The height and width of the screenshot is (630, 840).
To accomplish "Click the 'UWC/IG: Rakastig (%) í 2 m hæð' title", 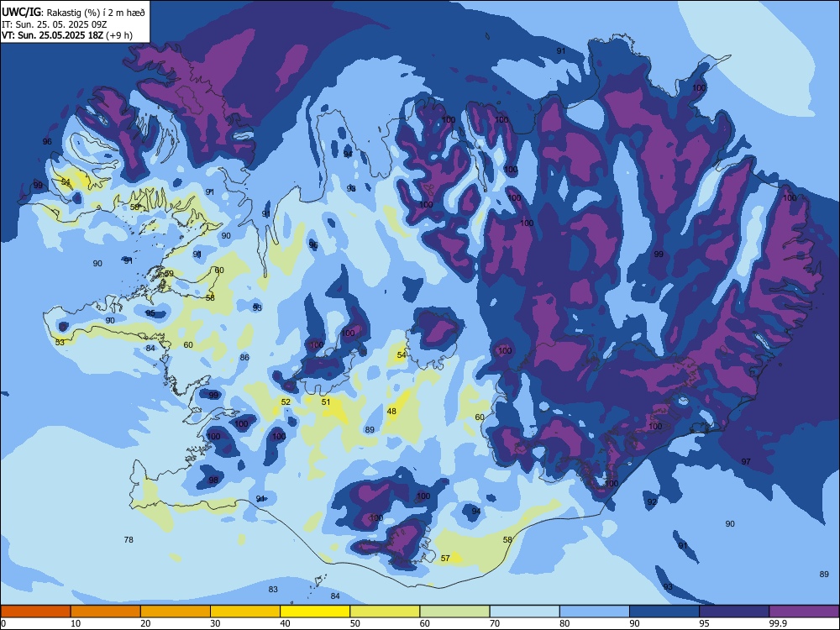I will tap(73, 13).
